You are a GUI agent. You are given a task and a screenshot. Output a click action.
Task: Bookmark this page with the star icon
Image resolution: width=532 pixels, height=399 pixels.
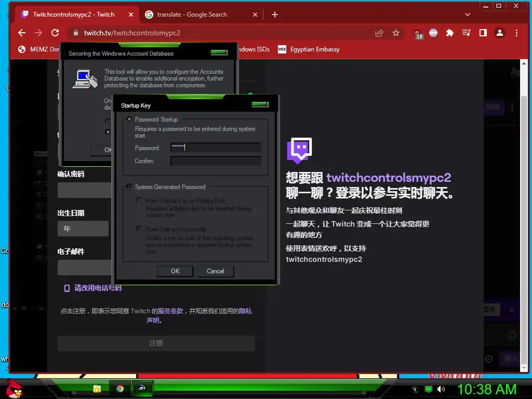point(395,33)
